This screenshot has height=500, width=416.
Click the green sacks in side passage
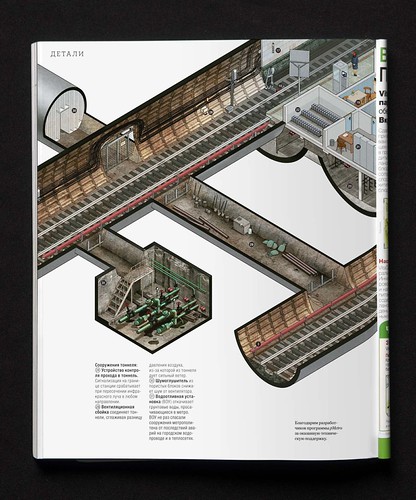coord(275,247)
